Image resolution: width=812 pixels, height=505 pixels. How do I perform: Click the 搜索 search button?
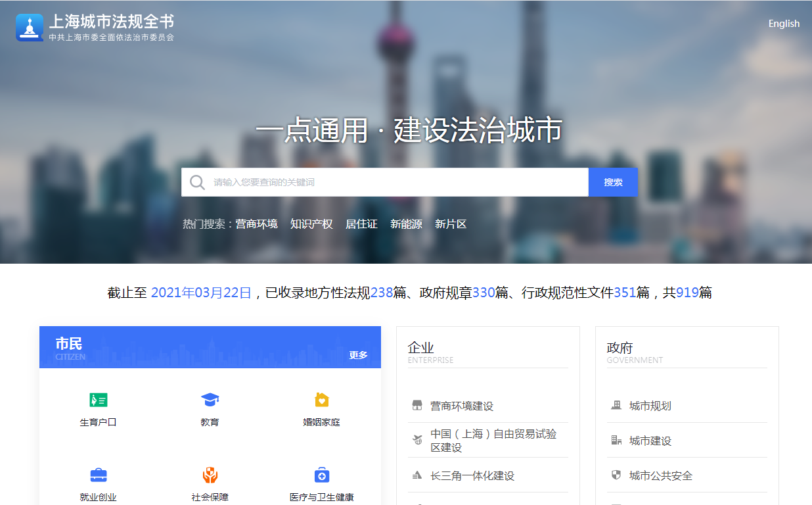[613, 182]
